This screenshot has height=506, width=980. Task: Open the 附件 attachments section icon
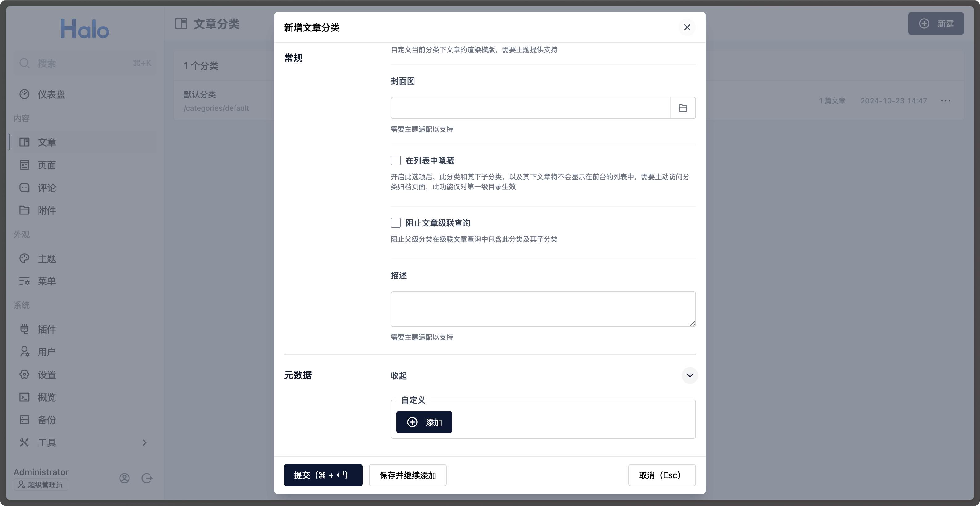tap(24, 210)
